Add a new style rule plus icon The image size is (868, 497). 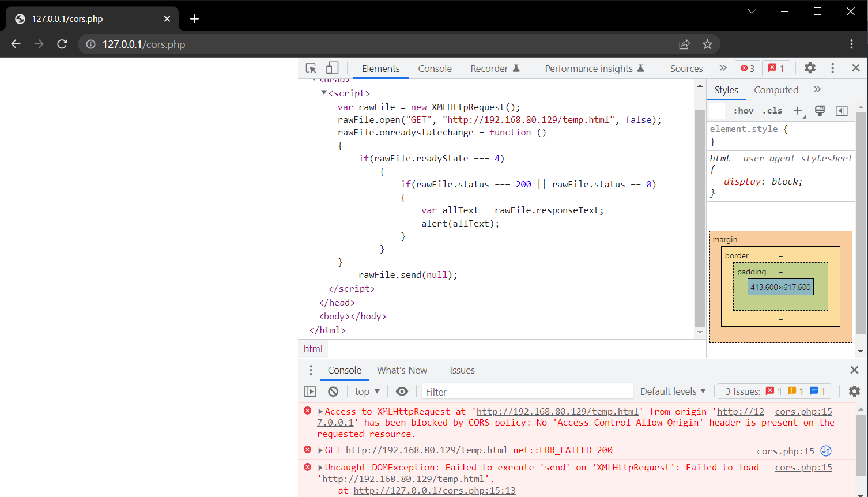[798, 111]
